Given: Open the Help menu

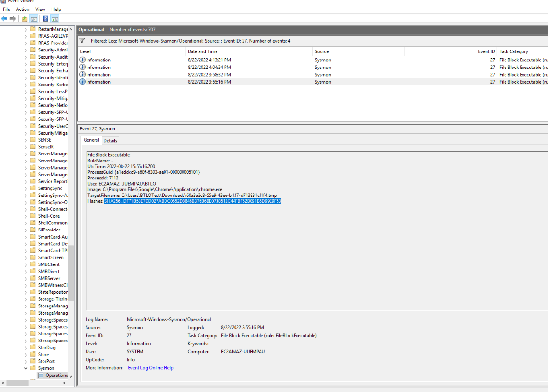Looking at the screenshot, I should coord(56,9).
